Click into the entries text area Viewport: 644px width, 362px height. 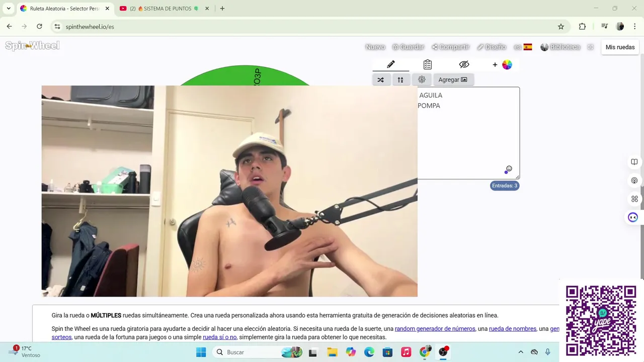[x=468, y=133]
